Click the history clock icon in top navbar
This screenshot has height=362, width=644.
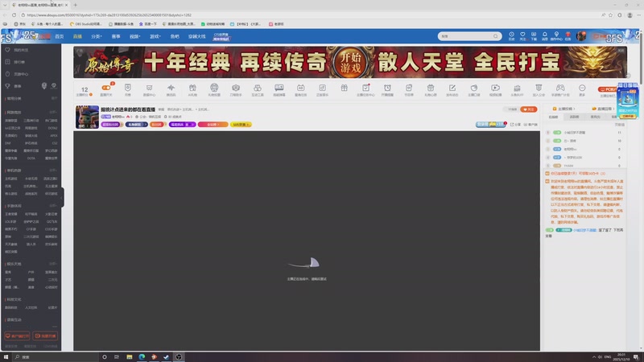511,35
